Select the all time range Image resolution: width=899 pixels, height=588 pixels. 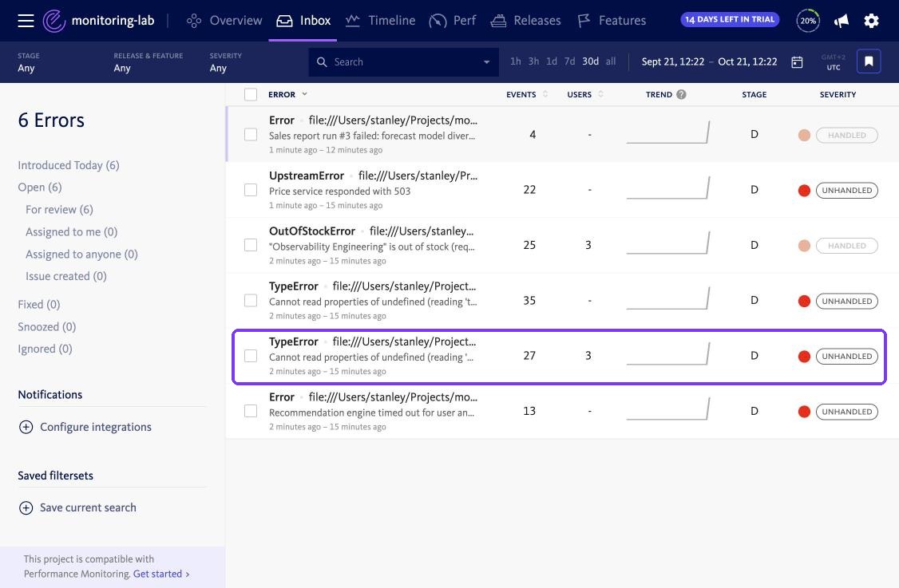611,61
